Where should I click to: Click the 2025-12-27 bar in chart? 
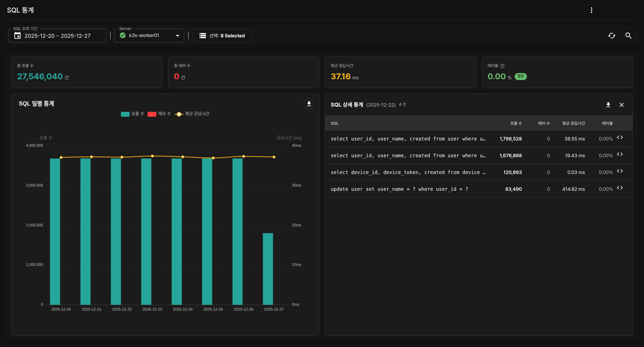[x=268, y=269]
